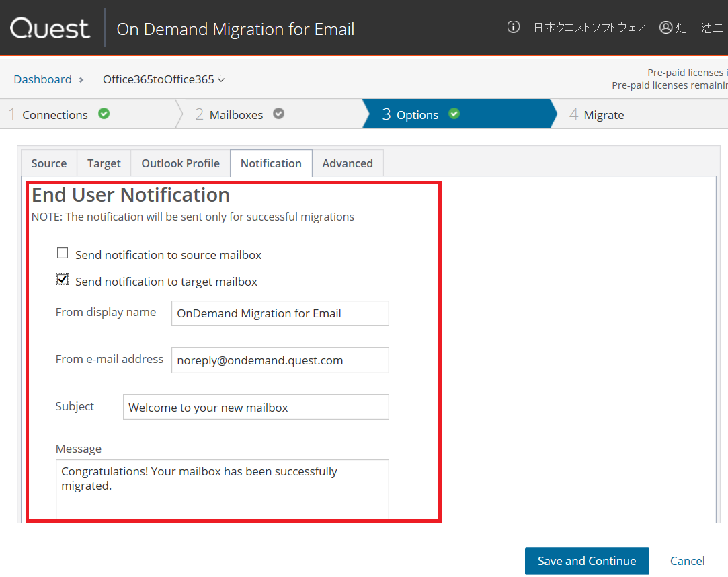The width and height of the screenshot is (728, 577).
Task: Select the Notification tab
Action: 271,163
